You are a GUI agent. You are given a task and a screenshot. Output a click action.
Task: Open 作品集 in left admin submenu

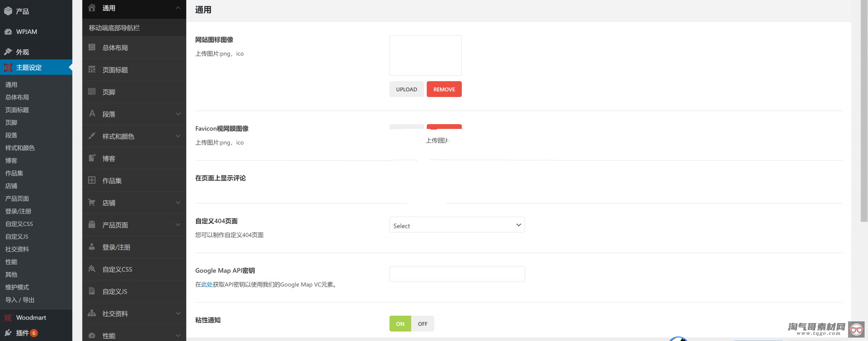(14, 173)
